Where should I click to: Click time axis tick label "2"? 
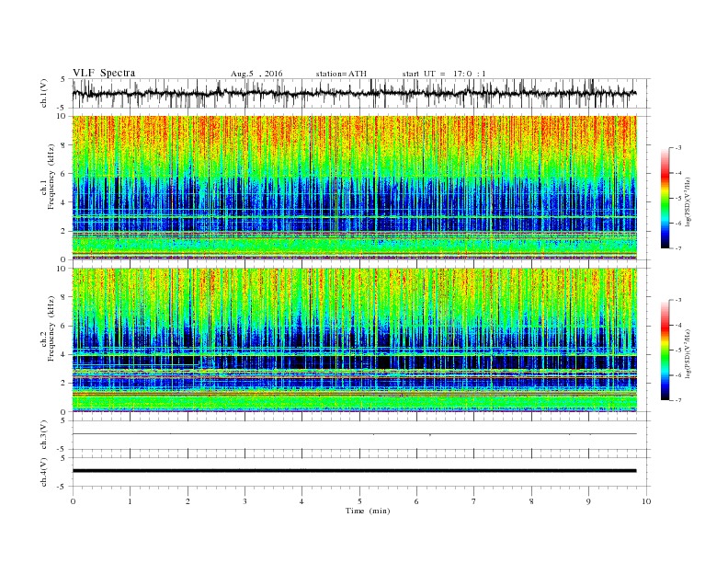188,501
